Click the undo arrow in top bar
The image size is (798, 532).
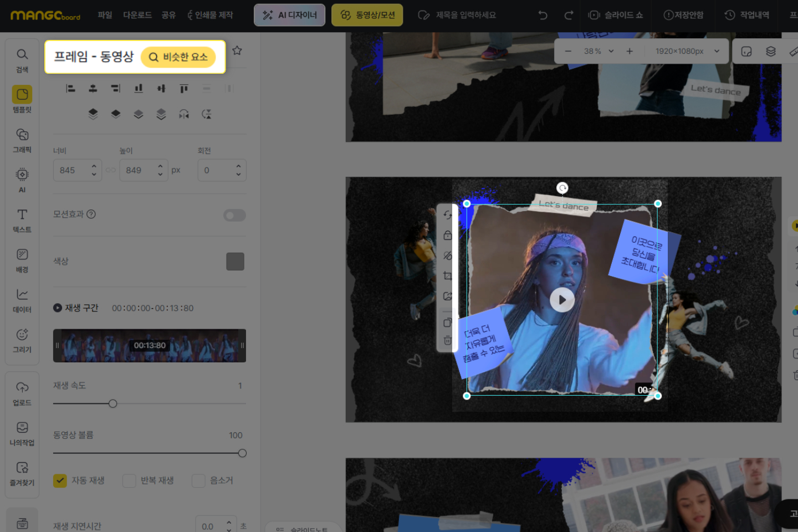[543, 15]
